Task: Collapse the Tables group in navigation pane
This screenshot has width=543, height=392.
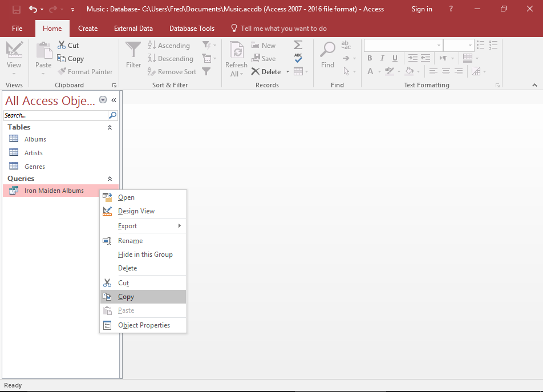Action: (110, 128)
